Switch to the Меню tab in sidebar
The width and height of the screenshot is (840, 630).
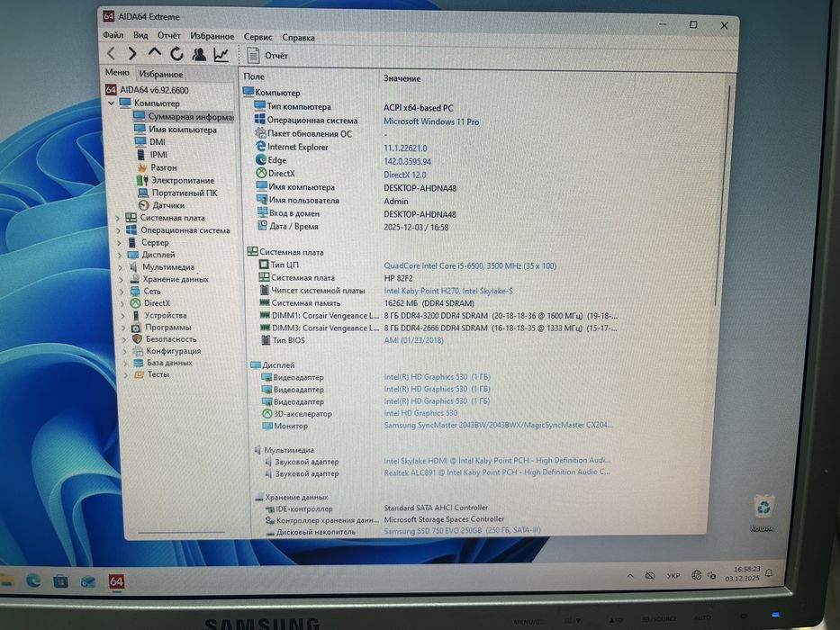pyautogui.click(x=117, y=72)
